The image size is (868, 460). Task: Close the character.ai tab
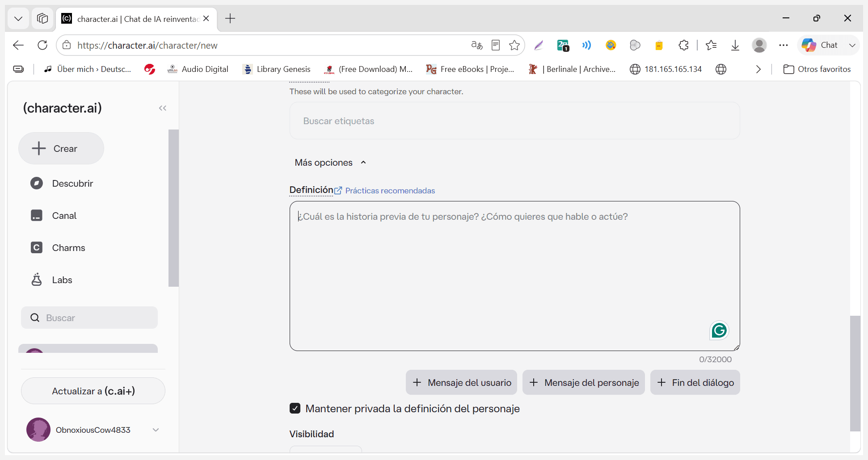(x=206, y=18)
